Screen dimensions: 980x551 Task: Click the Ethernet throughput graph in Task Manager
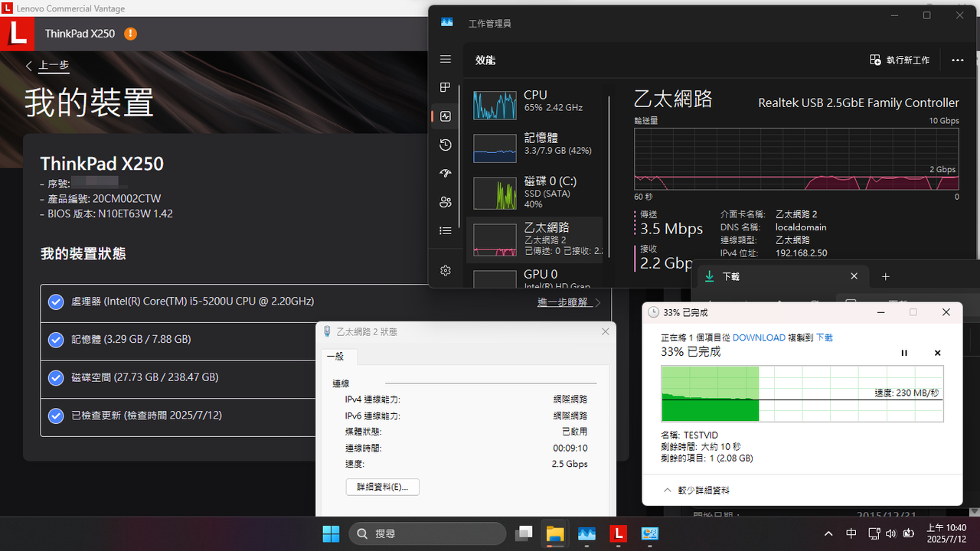point(796,159)
